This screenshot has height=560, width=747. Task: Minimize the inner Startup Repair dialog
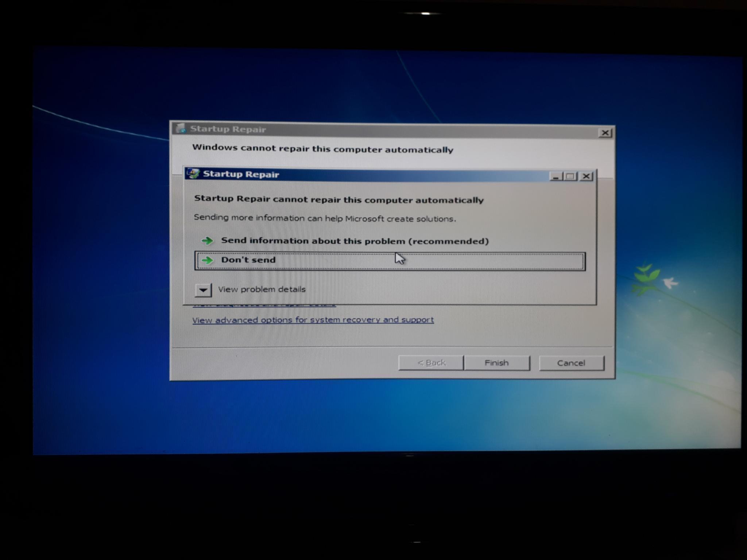[x=556, y=176]
